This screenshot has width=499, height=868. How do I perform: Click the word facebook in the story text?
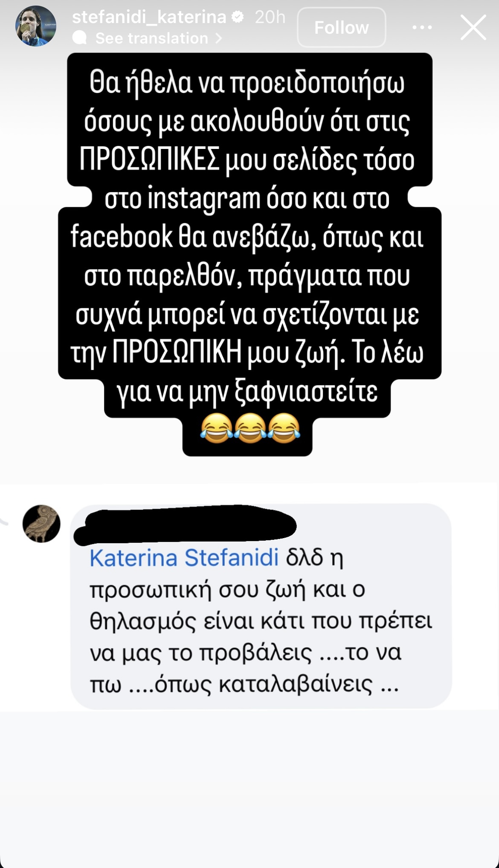(122, 237)
